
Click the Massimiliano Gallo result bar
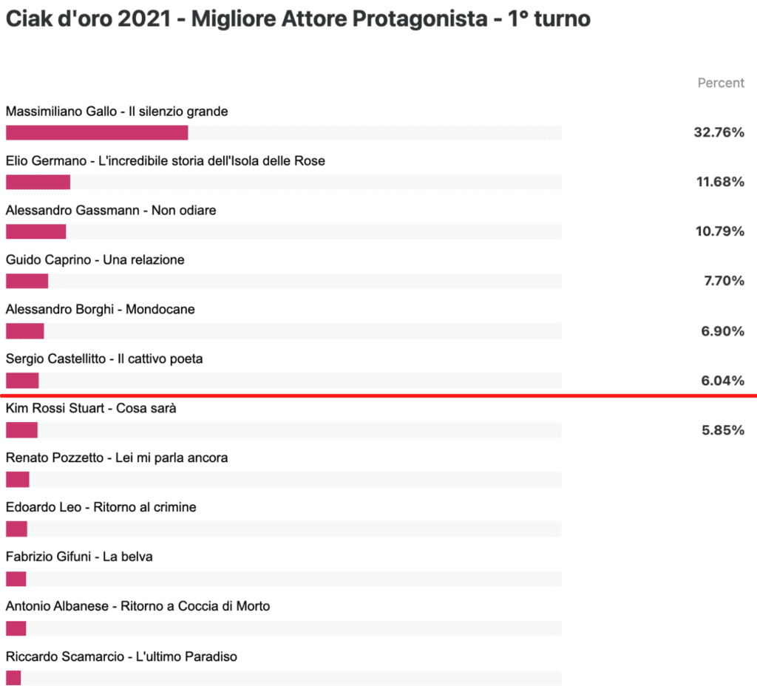[x=283, y=133]
